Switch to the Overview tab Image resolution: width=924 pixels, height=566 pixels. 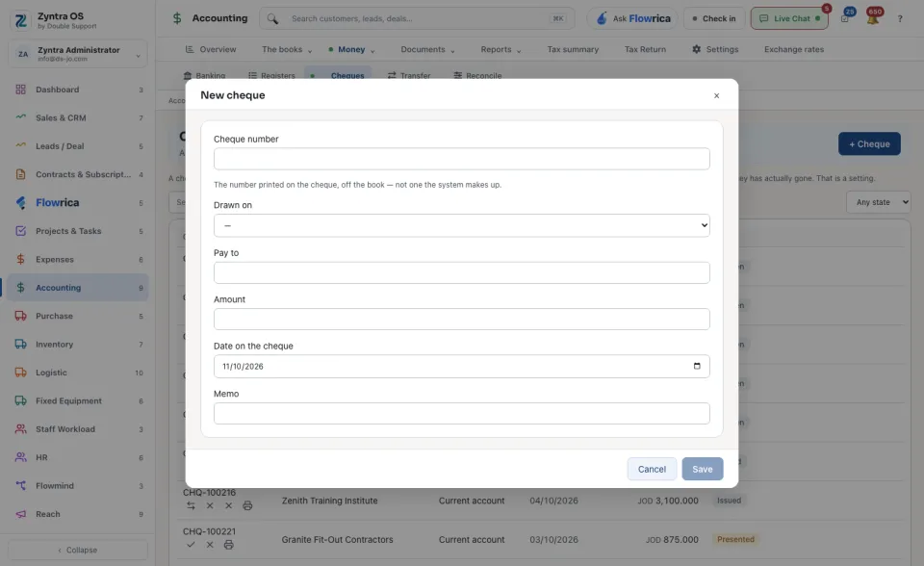point(211,49)
